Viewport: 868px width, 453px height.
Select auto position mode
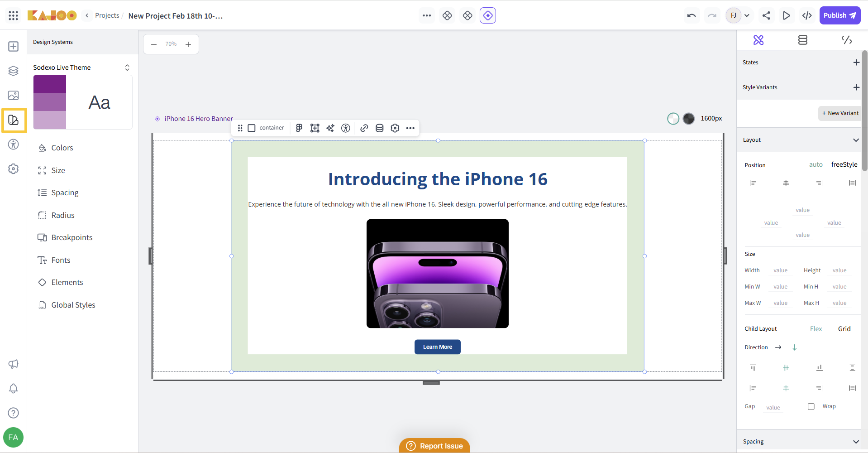tap(816, 164)
